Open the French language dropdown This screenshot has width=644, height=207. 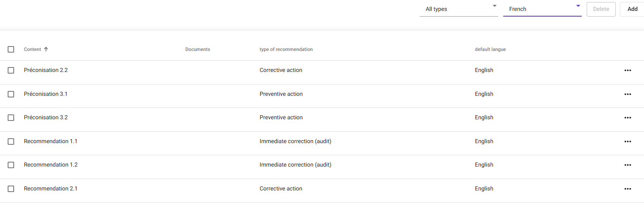[x=542, y=9]
